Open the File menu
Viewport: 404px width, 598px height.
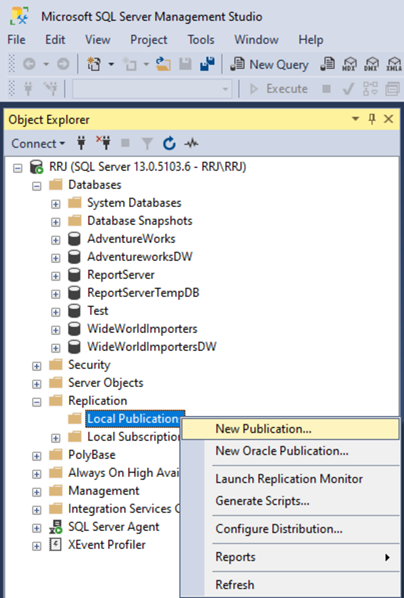(x=16, y=40)
